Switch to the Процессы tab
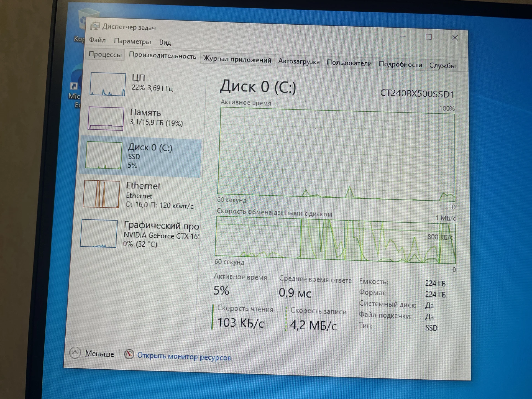 pyautogui.click(x=105, y=54)
